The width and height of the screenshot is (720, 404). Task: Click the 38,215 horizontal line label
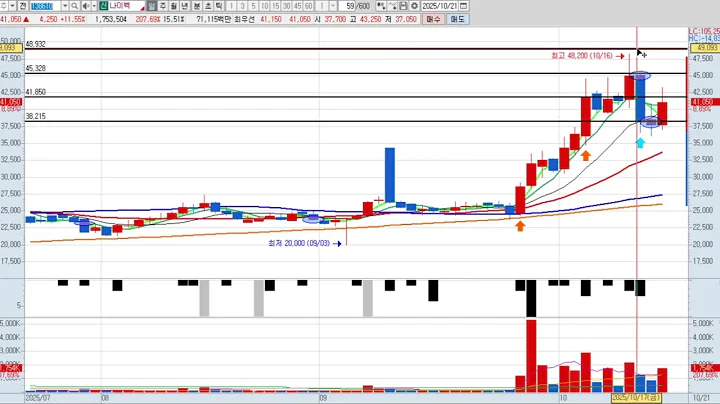pos(35,117)
